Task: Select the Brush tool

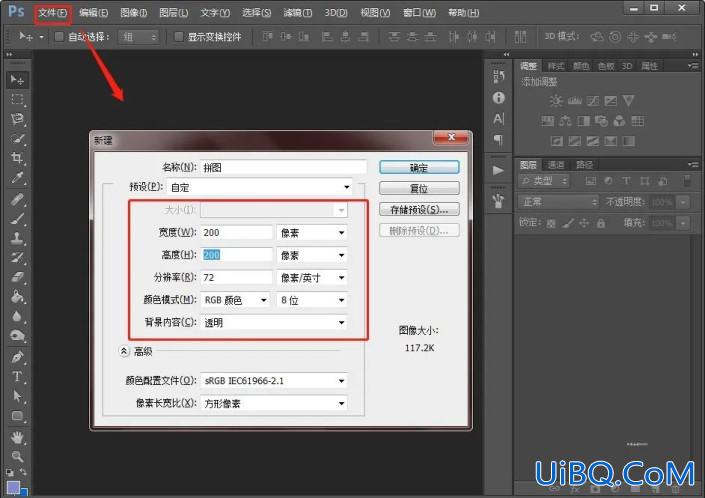Action: pos(17,219)
